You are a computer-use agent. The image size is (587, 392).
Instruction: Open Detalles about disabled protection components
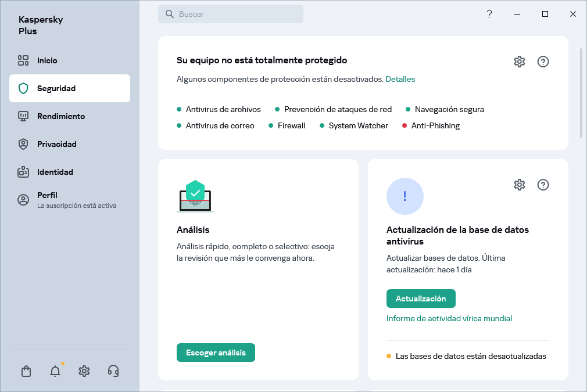tap(400, 79)
